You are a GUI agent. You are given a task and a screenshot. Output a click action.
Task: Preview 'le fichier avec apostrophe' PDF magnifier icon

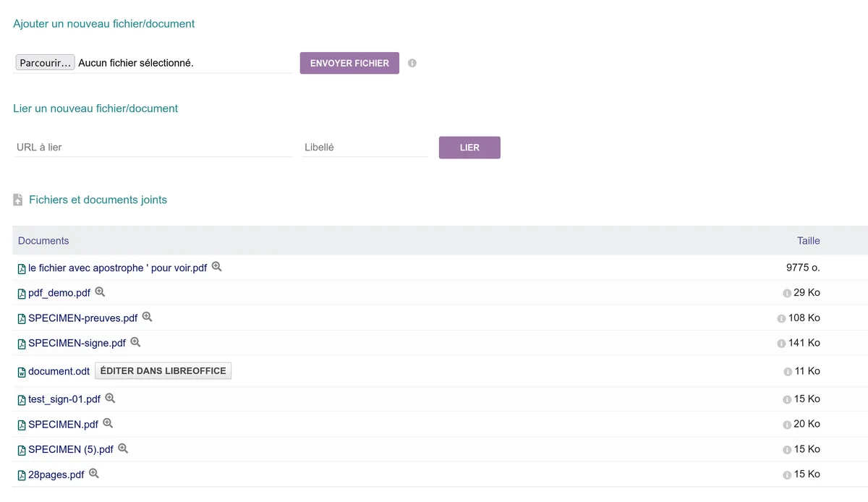pyautogui.click(x=216, y=267)
